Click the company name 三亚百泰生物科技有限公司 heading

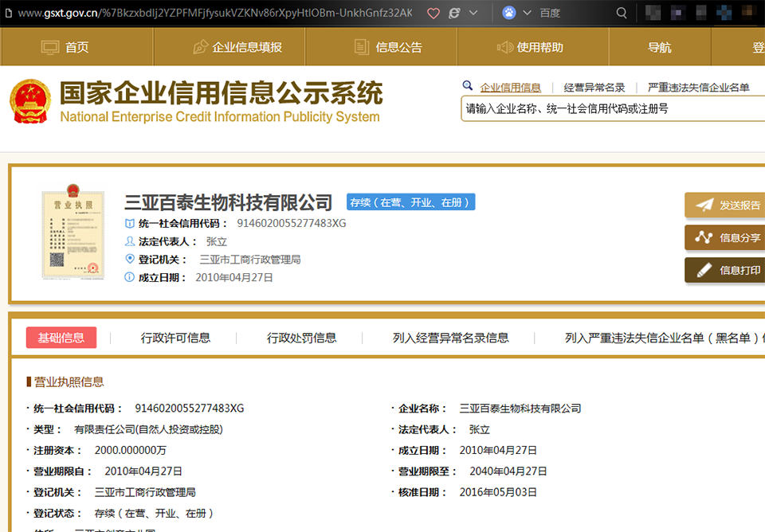[229, 202]
